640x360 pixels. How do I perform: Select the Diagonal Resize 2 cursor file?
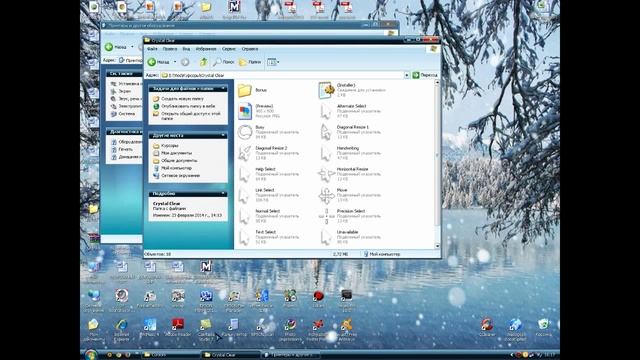click(x=268, y=153)
